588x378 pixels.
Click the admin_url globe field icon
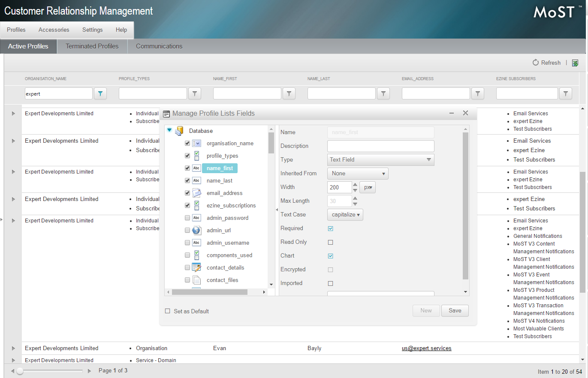pyautogui.click(x=196, y=230)
